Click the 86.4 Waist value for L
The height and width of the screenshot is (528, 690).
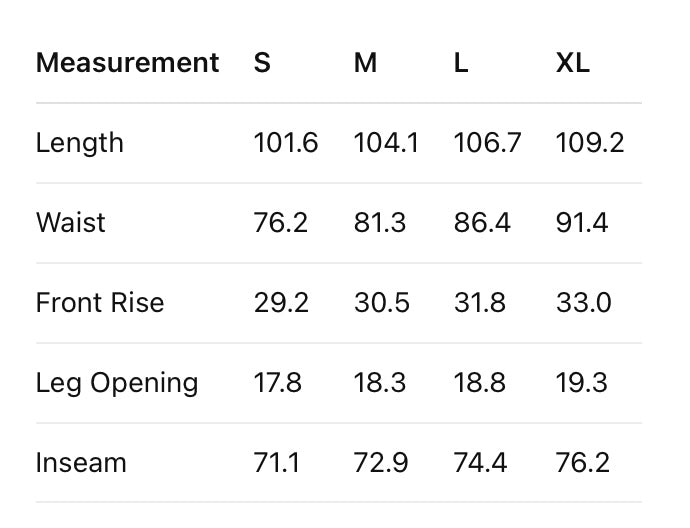tap(482, 223)
